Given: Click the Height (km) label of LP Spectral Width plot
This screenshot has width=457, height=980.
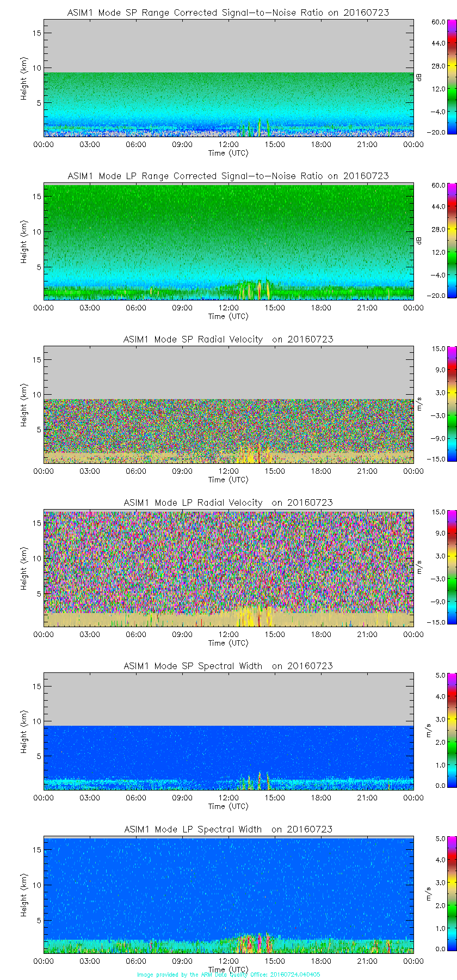Looking at the screenshot, I should pos(24,896).
